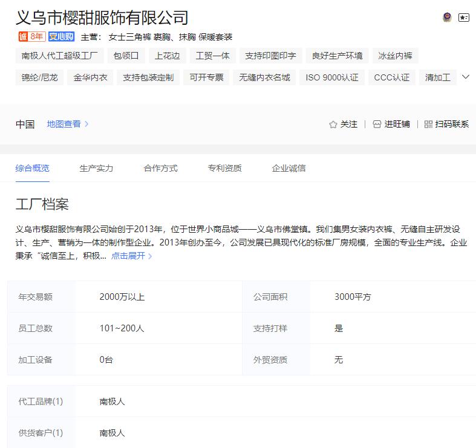Image resolution: width=476 pixels, height=448 pixels.
Task: Click the 年交易额 label cell
Action: click(x=42, y=296)
